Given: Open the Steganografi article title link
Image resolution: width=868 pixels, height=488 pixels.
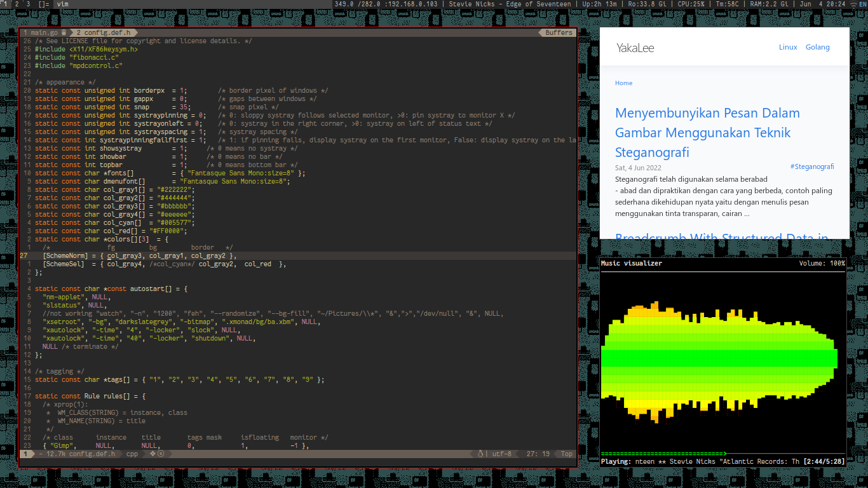Looking at the screenshot, I should point(707,133).
